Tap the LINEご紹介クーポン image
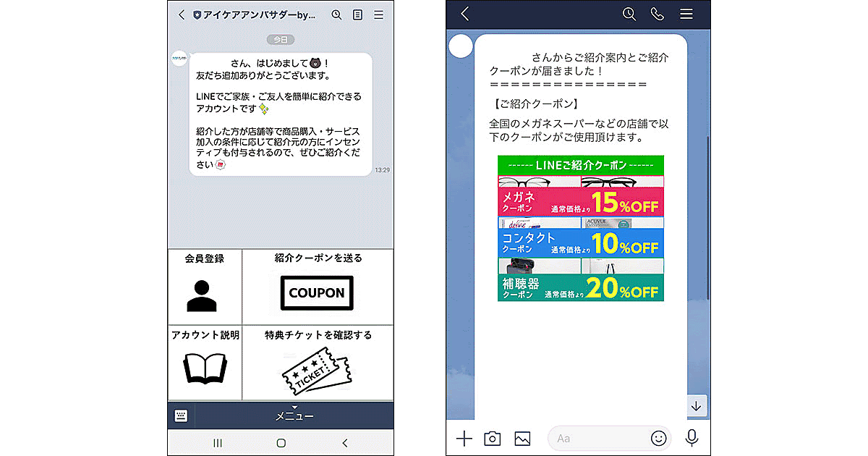 click(x=581, y=228)
